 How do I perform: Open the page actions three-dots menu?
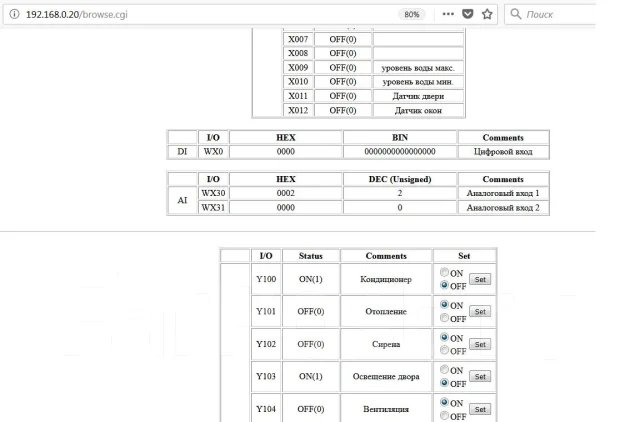pos(448,14)
